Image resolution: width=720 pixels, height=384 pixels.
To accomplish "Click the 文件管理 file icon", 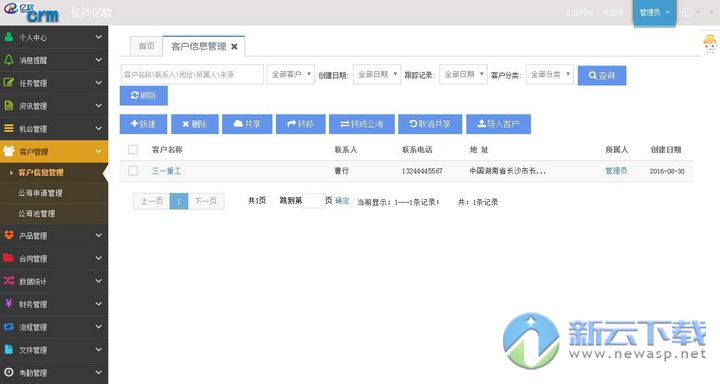I will [x=9, y=350].
